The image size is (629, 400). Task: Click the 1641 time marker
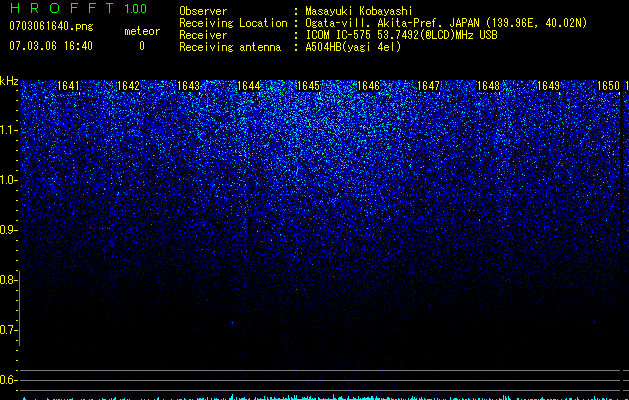(68, 86)
